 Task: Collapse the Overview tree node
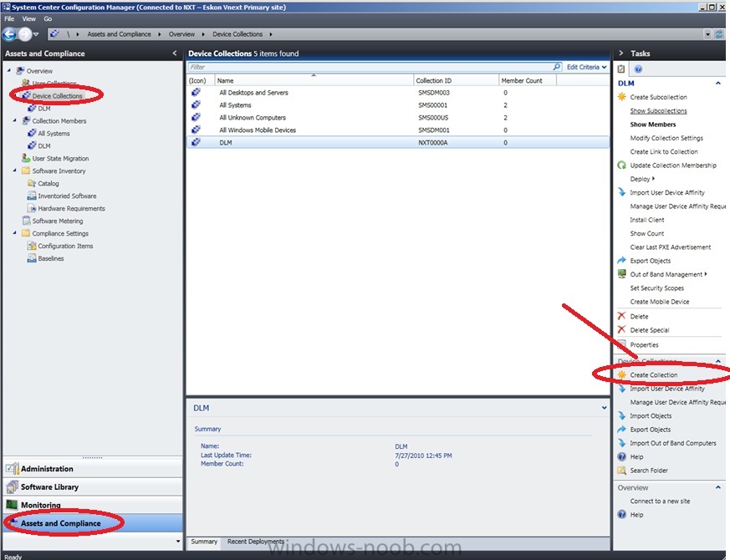click(9, 70)
